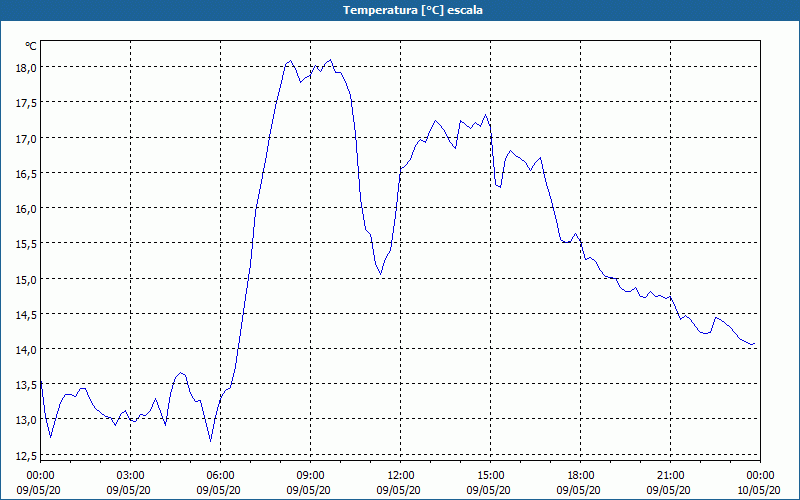
Task: Click the 18:00 time axis label
Action: (x=581, y=476)
